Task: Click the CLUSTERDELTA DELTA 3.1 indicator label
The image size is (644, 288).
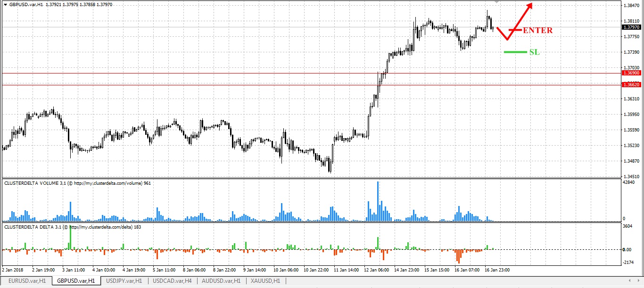Action: coord(73,227)
